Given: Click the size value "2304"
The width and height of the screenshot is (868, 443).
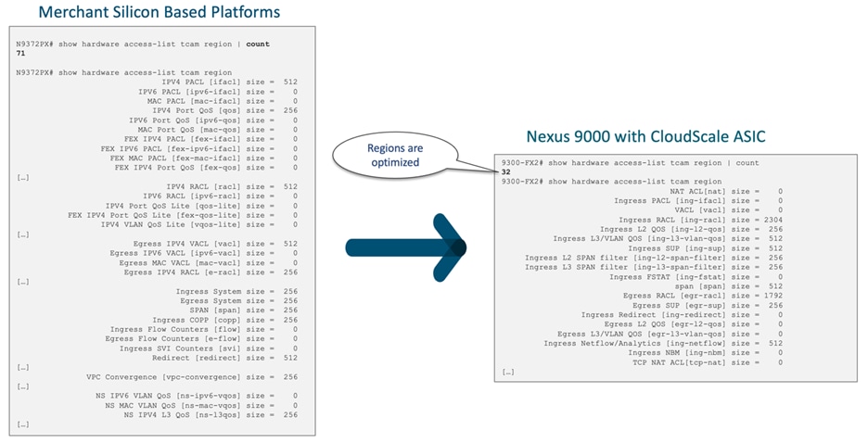Looking at the screenshot, I should tap(773, 220).
